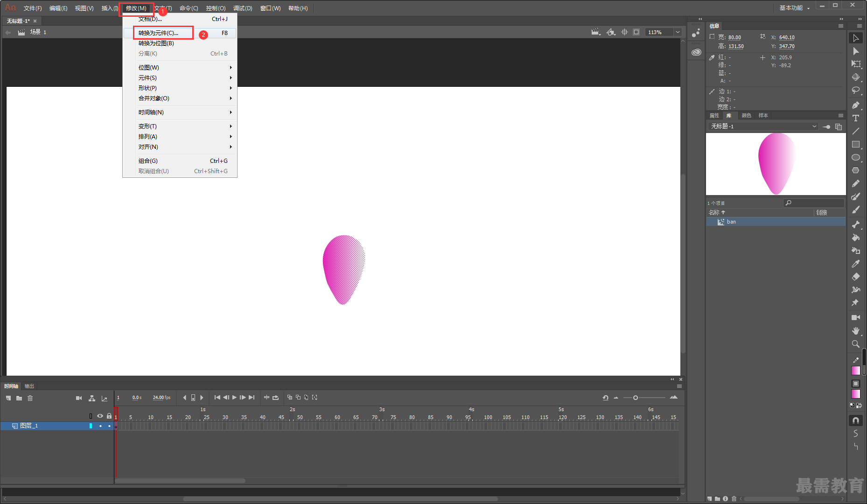Click the new folder icon in timeline
Viewport: 867px width, 504px height.
(x=19, y=398)
